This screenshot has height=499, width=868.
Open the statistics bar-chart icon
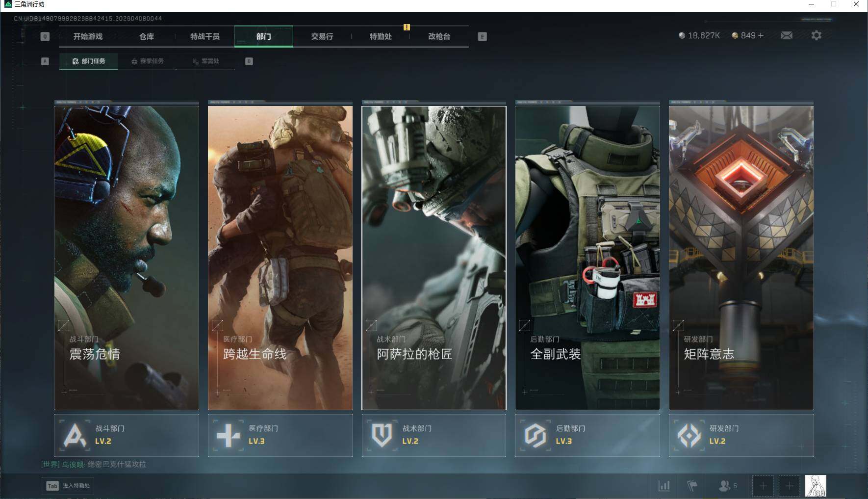664,486
